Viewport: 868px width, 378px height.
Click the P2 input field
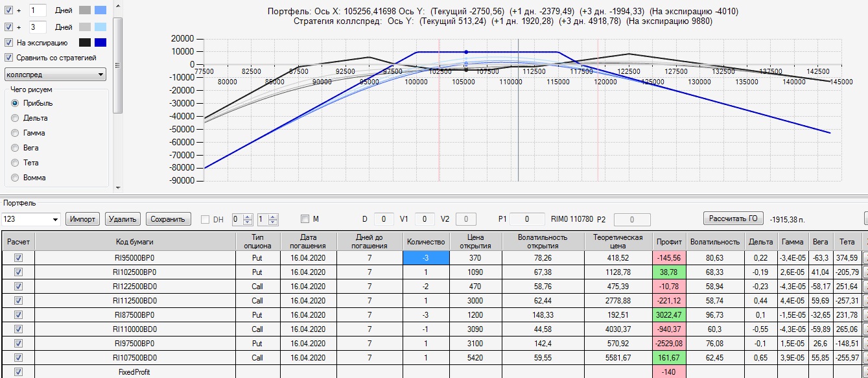[x=632, y=219]
